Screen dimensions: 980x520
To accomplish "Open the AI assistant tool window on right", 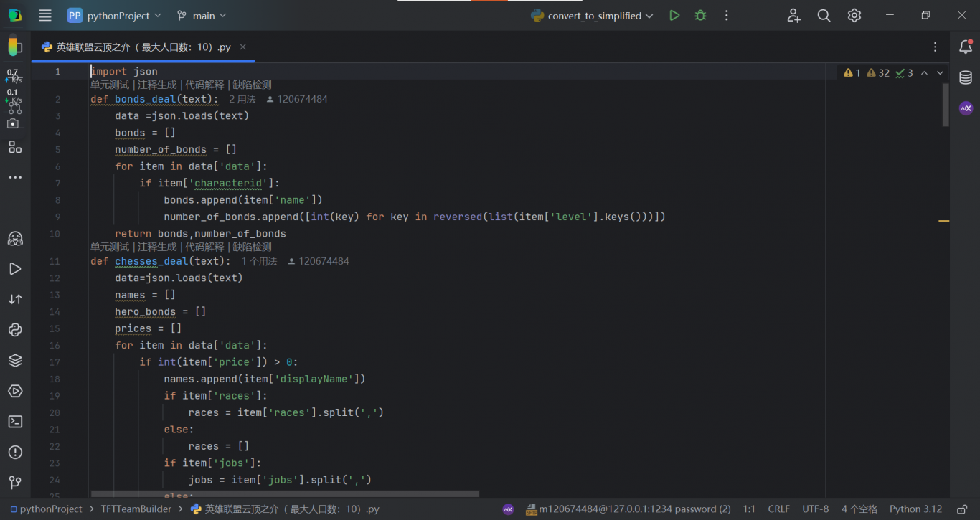I will (966, 108).
